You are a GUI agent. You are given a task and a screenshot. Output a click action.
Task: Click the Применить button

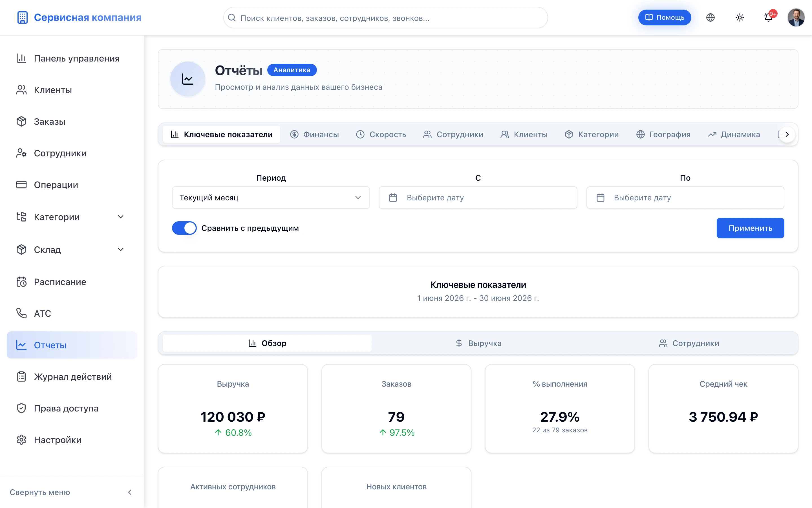pyautogui.click(x=750, y=228)
